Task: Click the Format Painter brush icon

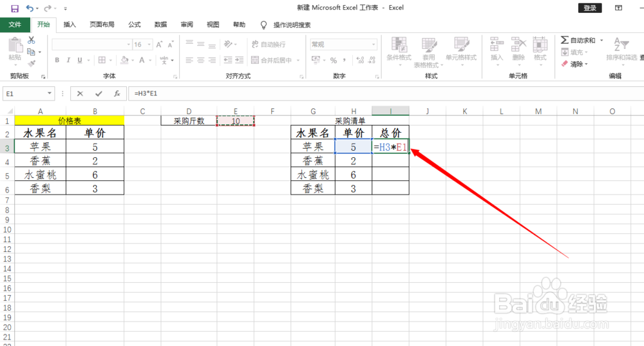Action: (x=31, y=63)
